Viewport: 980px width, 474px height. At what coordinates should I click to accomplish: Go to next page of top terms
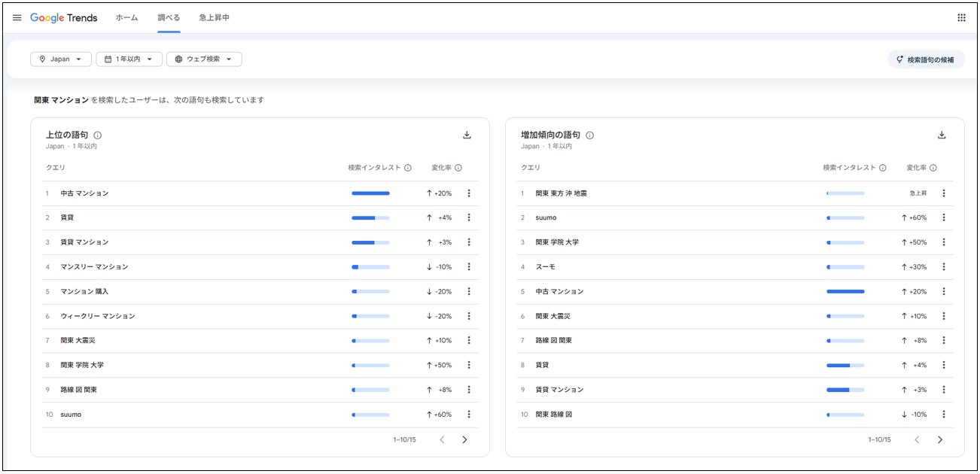pyautogui.click(x=464, y=439)
